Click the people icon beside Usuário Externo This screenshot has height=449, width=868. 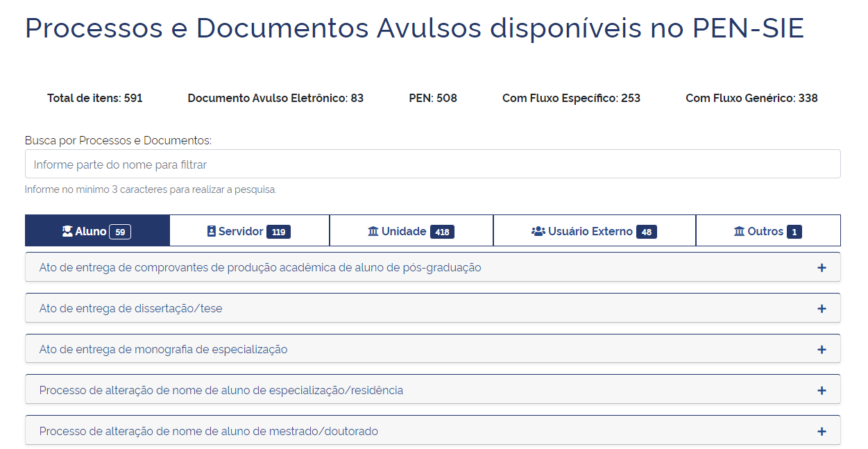point(538,232)
